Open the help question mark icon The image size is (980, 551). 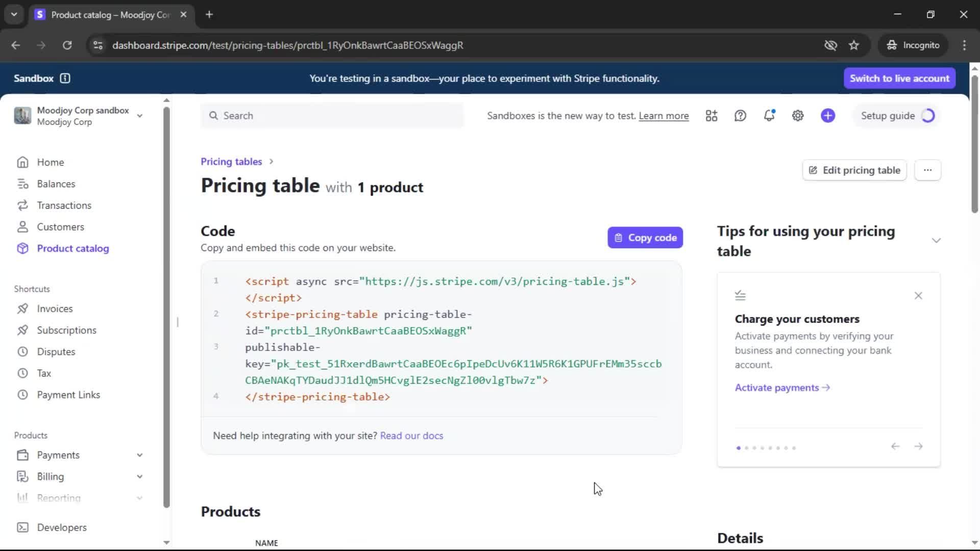(x=740, y=116)
